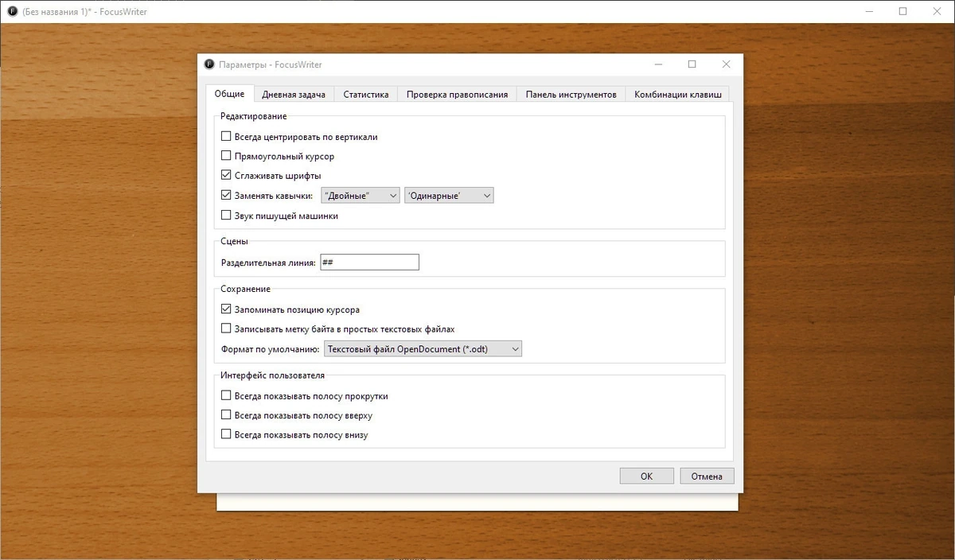Minimize the Параметры dialog

(x=657, y=64)
